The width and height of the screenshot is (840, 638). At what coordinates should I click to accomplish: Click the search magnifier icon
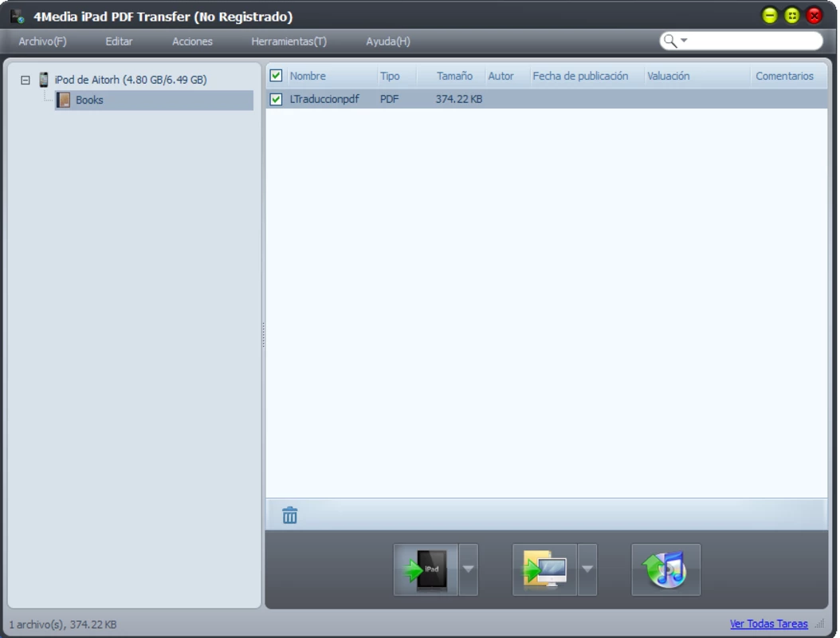(669, 41)
